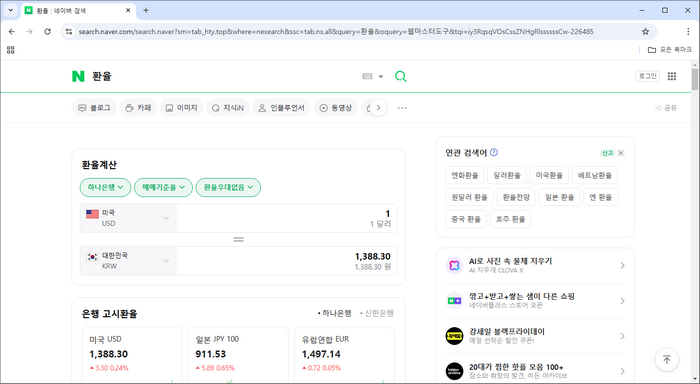This screenshot has width=700, height=384.
Task: Expand the keyboard input options arrow
Action: pyautogui.click(x=381, y=76)
